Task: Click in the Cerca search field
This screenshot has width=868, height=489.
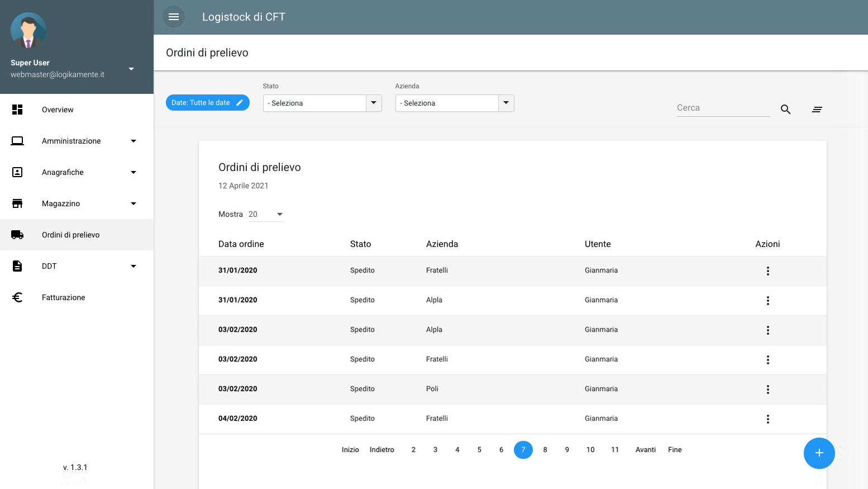Action: pos(723,108)
